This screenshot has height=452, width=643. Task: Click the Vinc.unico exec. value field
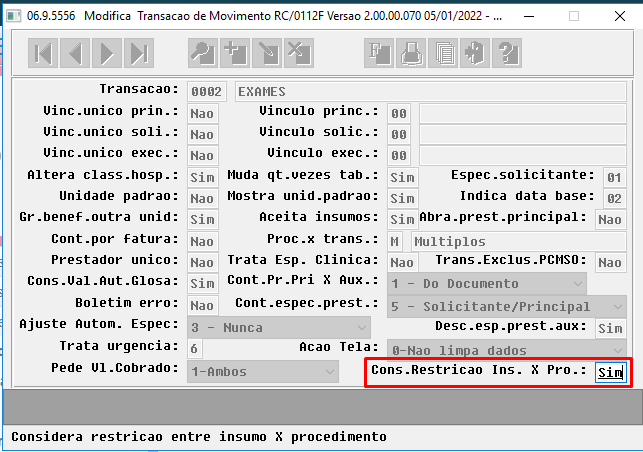click(x=203, y=156)
